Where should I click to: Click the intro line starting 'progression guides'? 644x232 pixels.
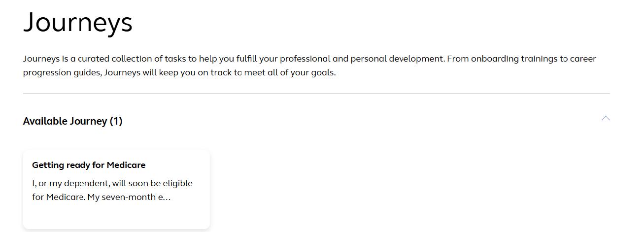coord(179,73)
